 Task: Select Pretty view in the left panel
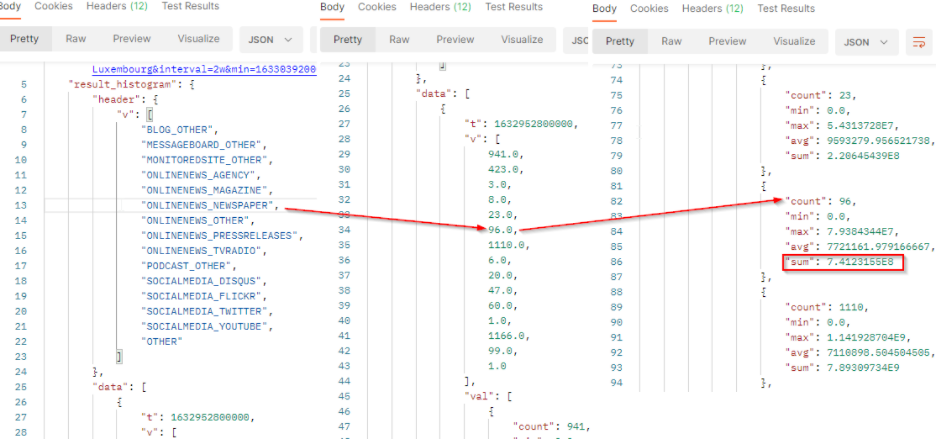click(24, 39)
